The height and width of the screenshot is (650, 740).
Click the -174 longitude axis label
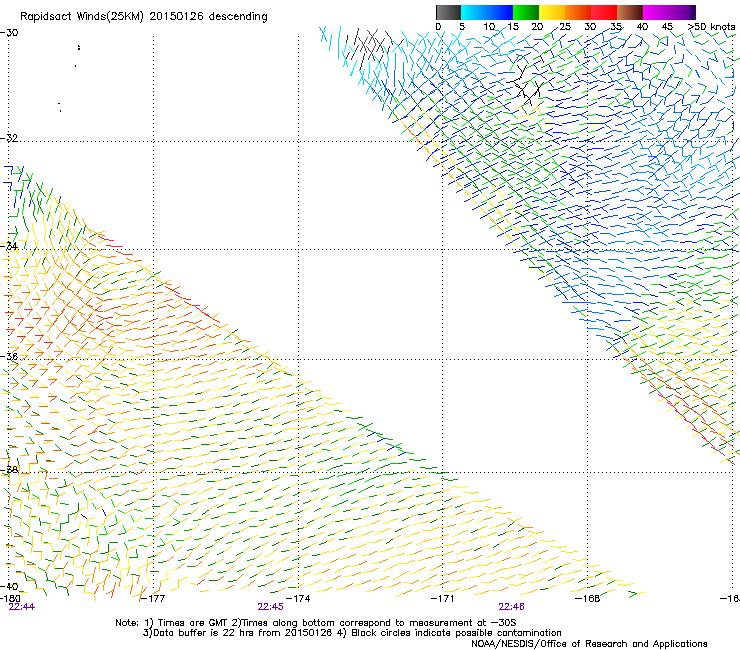click(298, 598)
